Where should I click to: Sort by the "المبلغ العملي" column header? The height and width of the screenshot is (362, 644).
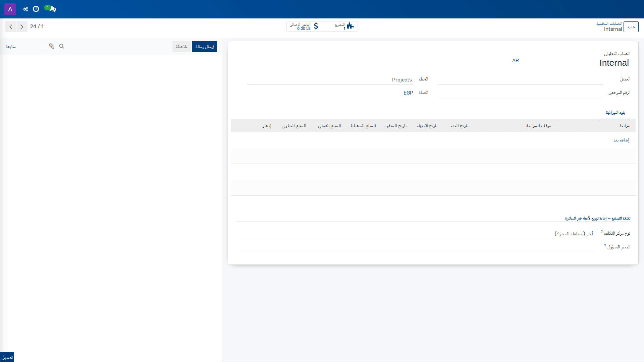point(329,126)
